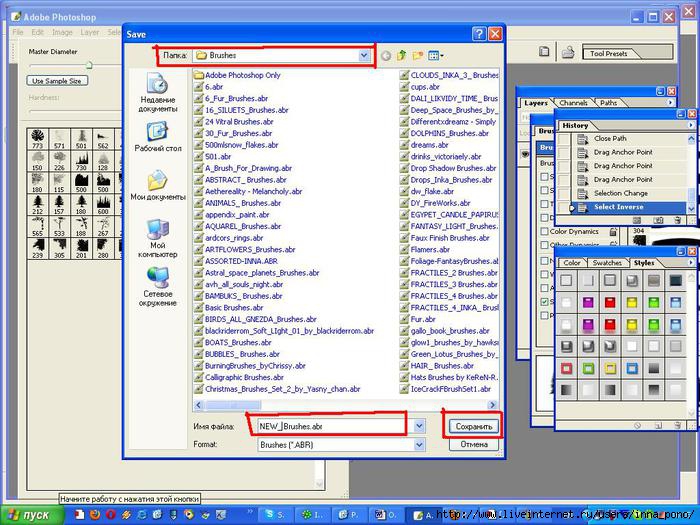Toggle the Color Dynamics checkbox

[544, 231]
